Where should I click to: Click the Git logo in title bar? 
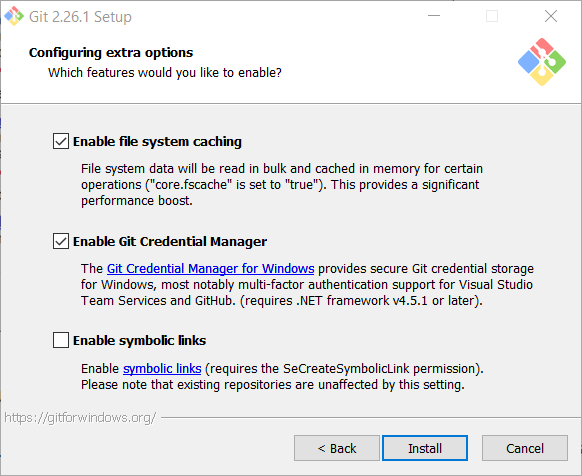click(14, 16)
